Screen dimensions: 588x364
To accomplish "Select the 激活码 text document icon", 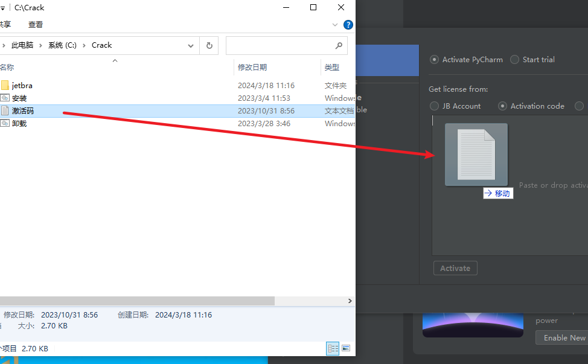I will pos(4,111).
